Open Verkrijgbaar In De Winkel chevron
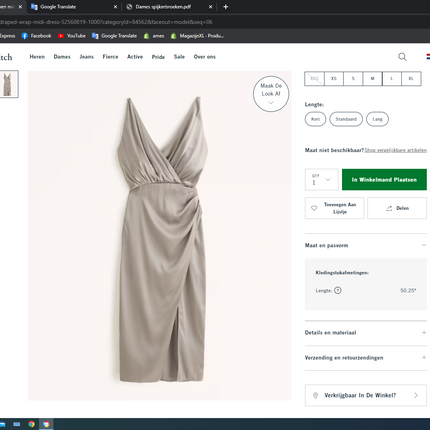Image resolution: width=430 pixels, height=430 pixels. coord(416,395)
